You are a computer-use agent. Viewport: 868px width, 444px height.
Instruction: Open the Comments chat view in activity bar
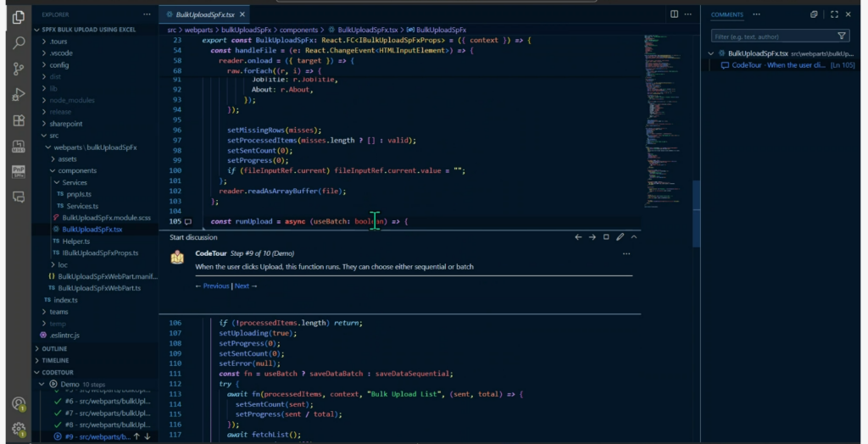tap(19, 197)
